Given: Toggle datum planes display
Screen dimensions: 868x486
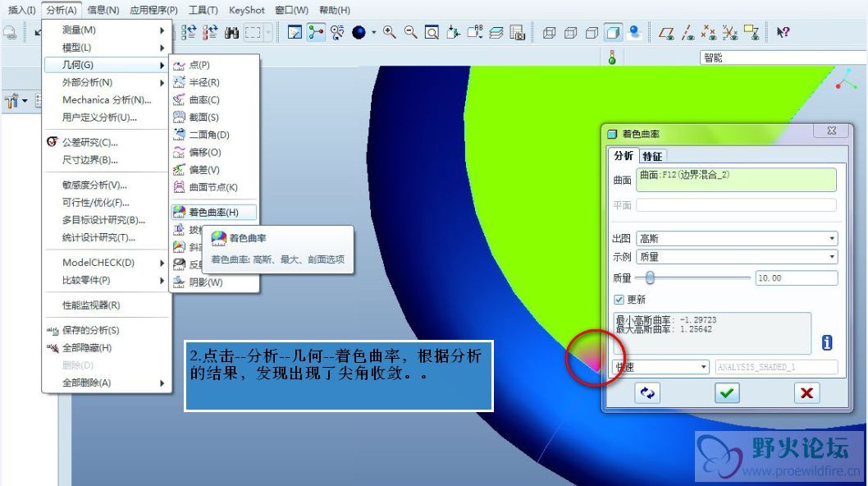Looking at the screenshot, I should [666, 33].
